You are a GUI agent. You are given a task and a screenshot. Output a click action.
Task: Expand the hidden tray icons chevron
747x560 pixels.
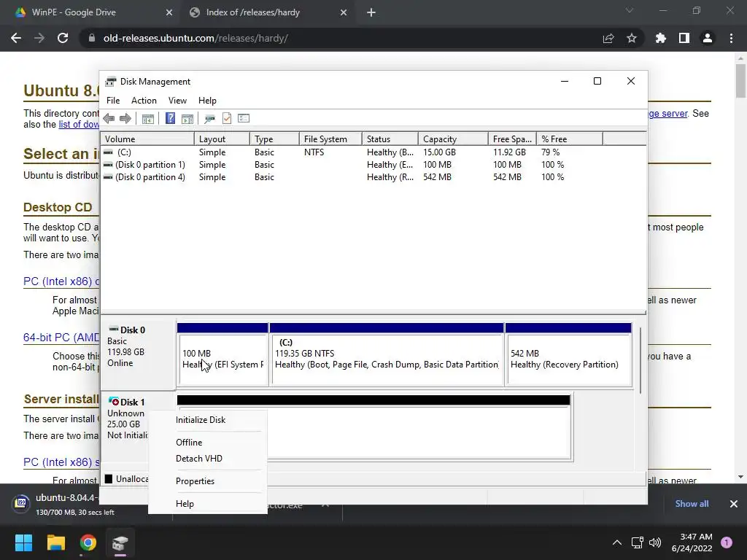pyautogui.click(x=617, y=542)
